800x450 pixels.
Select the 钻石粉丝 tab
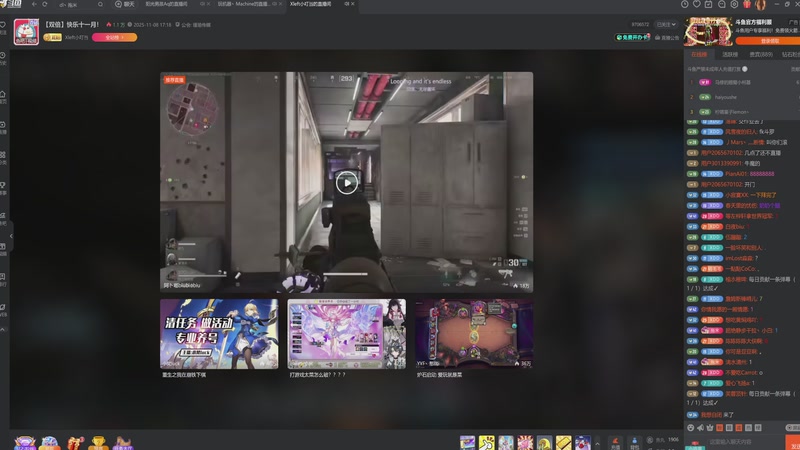coord(790,55)
